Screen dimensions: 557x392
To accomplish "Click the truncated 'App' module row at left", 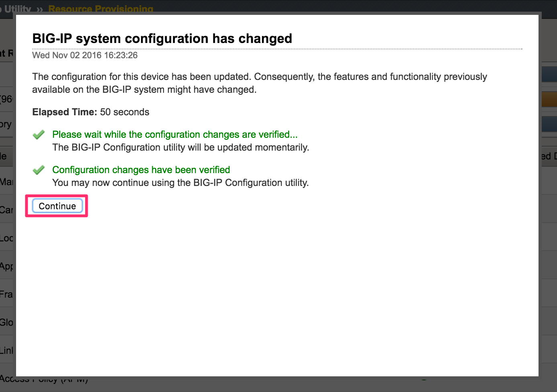I will pyautogui.click(x=7, y=266).
